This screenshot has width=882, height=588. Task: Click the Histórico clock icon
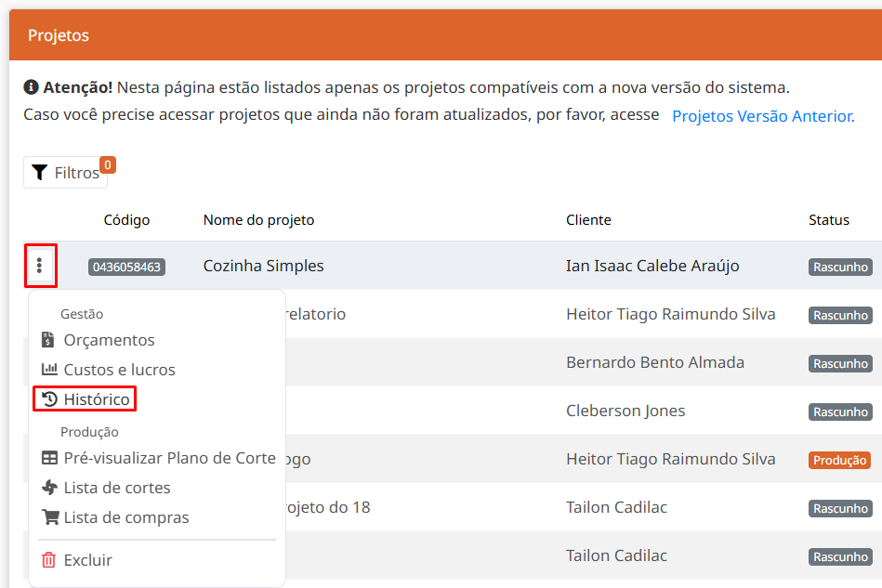click(49, 399)
